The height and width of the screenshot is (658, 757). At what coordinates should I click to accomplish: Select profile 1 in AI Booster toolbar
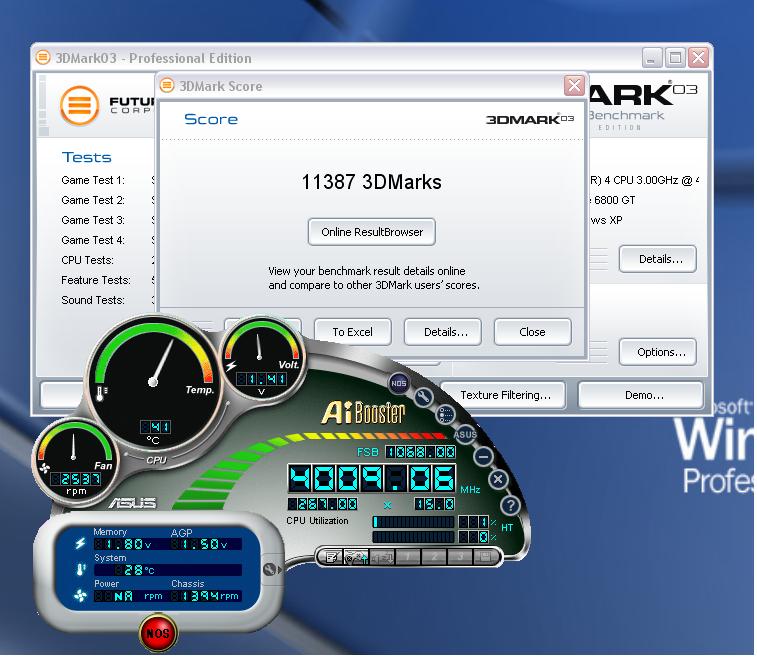coord(408,557)
